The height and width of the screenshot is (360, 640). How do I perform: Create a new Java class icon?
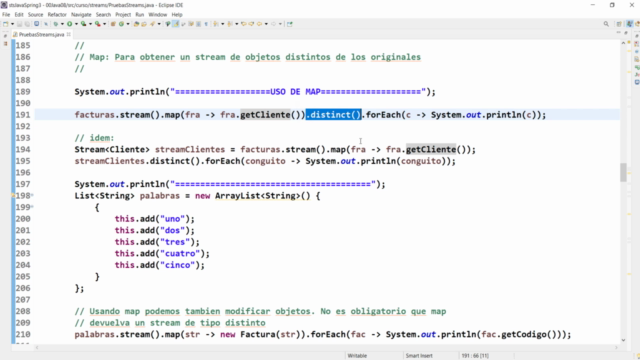(x=121, y=24)
